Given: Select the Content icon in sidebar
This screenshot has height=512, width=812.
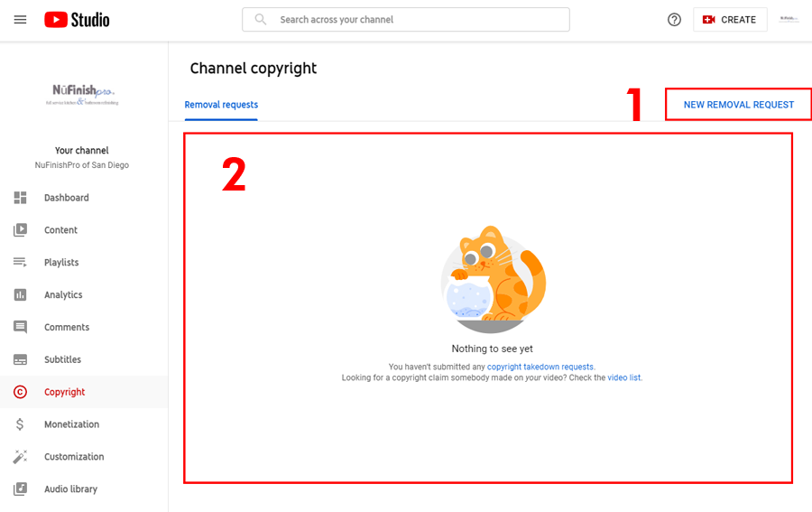Looking at the screenshot, I should [x=20, y=229].
